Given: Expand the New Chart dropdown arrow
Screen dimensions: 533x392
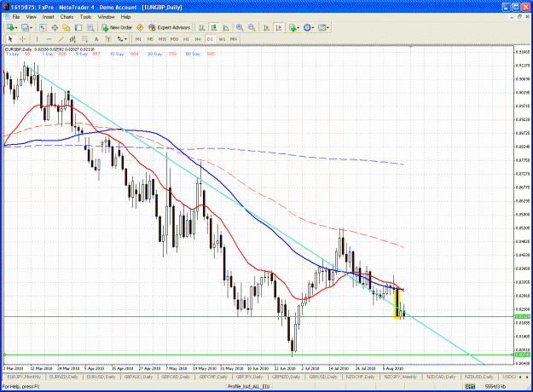Looking at the screenshot, I should click(x=16, y=28).
